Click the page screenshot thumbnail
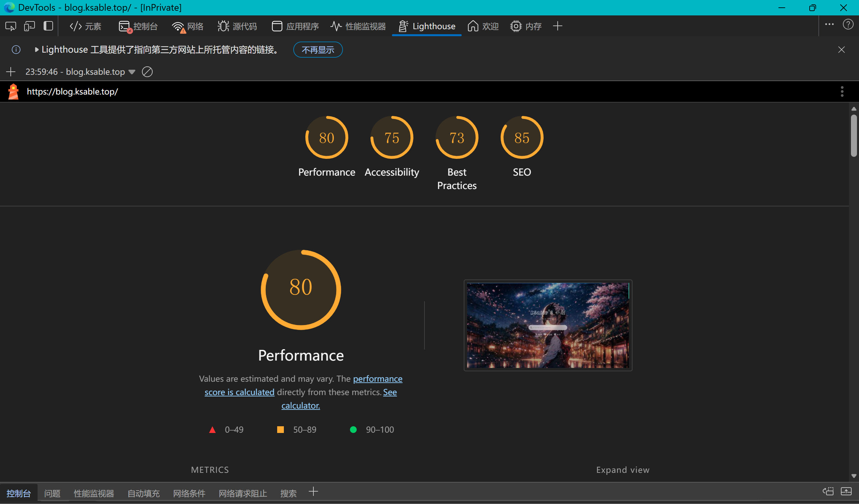Image resolution: width=859 pixels, height=504 pixels. [x=548, y=325]
